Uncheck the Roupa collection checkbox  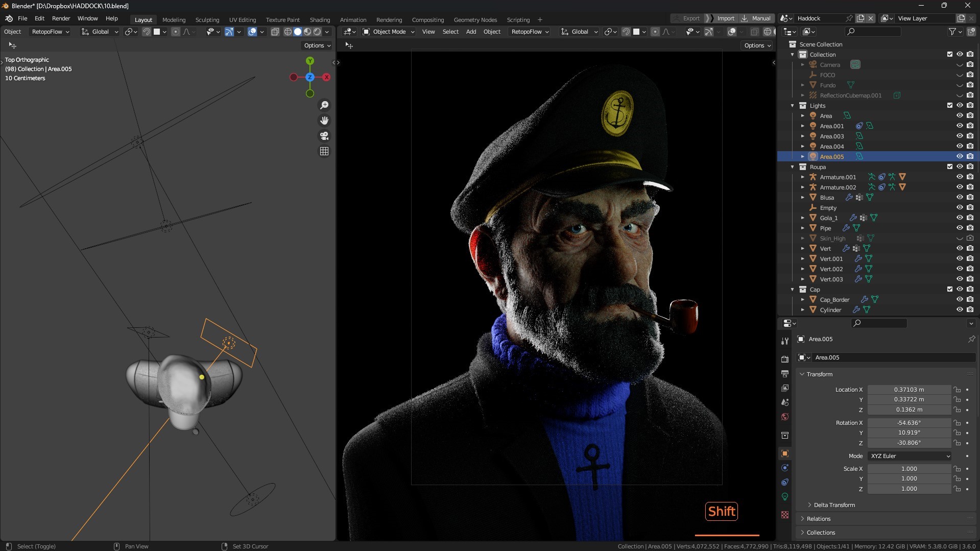[950, 166]
